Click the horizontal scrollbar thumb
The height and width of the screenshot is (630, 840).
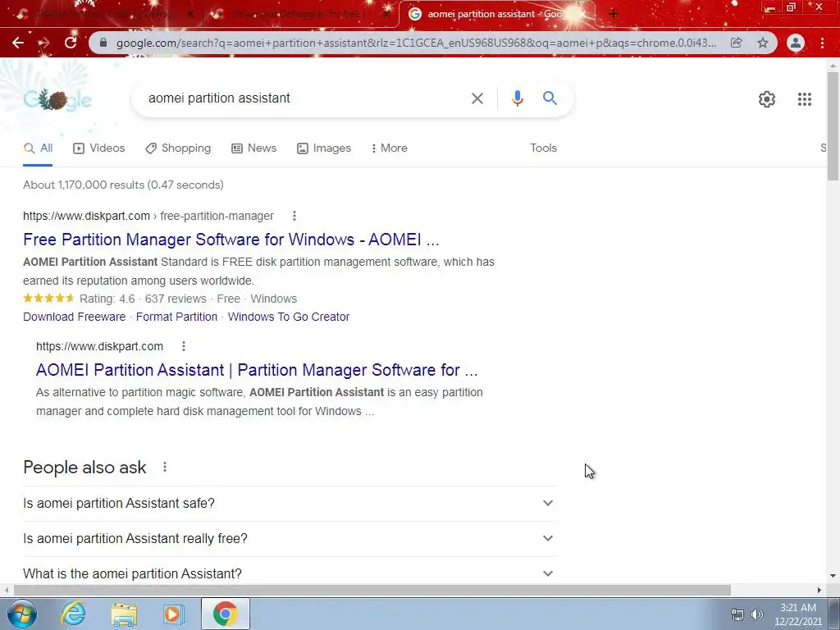pos(372,590)
